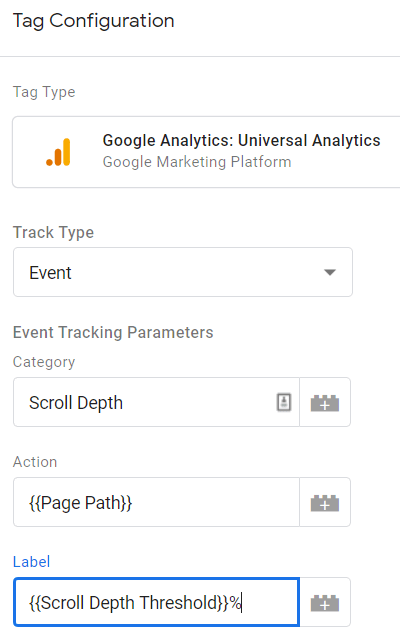Click the Google Marketing Platform subtitle
This screenshot has width=400, height=641.
coord(197,162)
